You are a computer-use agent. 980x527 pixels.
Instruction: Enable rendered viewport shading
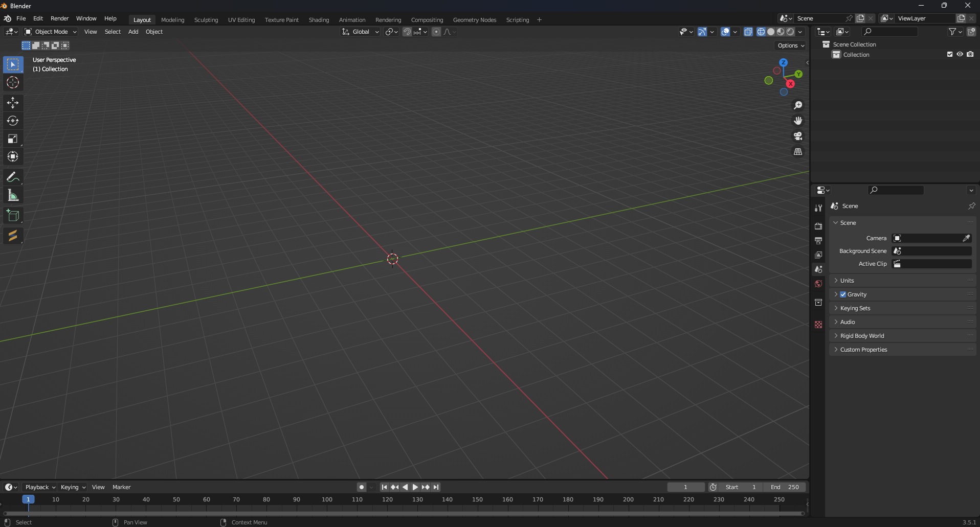(790, 32)
